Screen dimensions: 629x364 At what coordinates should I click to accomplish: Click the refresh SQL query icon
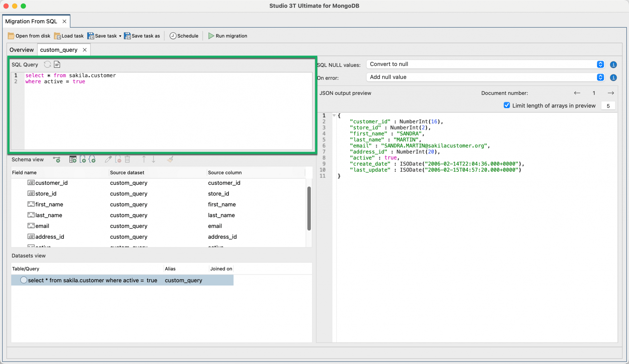tap(47, 64)
